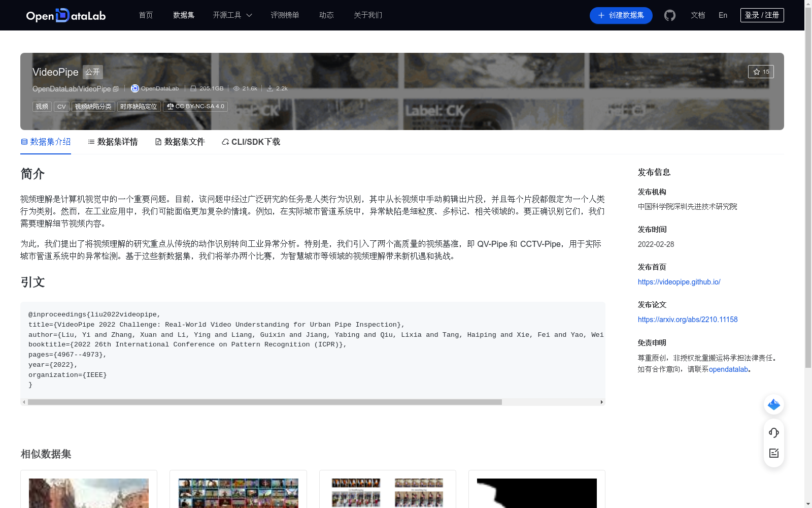Click the 21.6k views eye icon
This screenshot has width=812, height=508.
click(x=236, y=88)
